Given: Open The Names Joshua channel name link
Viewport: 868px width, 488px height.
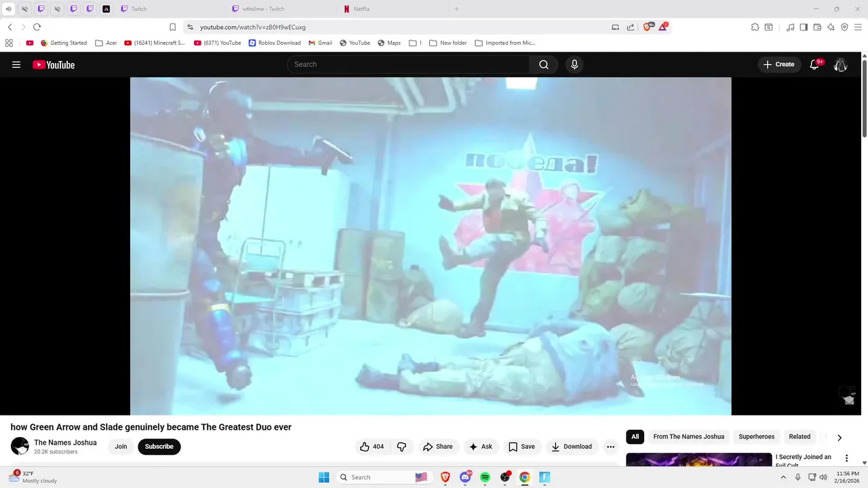Looking at the screenshot, I should (x=65, y=443).
